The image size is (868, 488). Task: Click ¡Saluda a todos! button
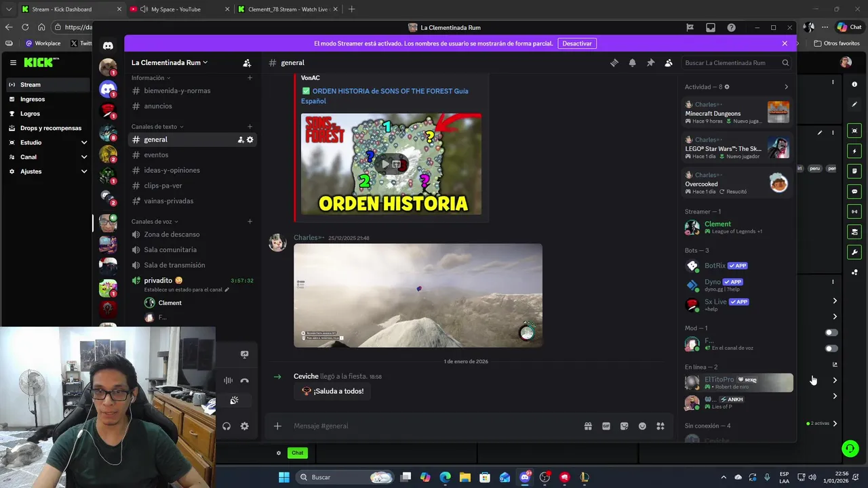[332, 391]
